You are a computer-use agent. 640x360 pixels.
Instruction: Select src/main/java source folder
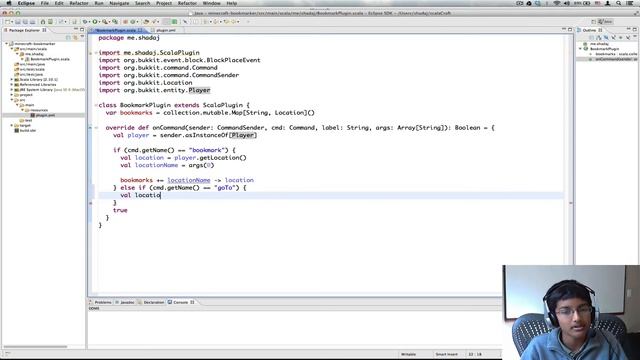coord(32,64)
